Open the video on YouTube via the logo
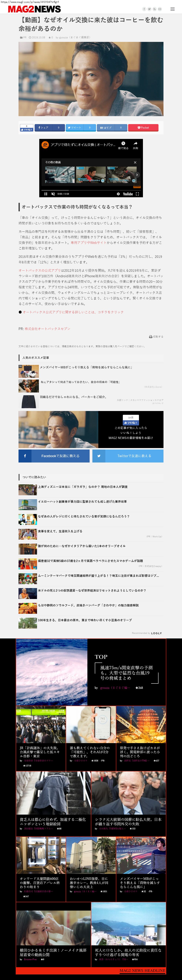Screen dimensions: 182x980 coord(128,194)
